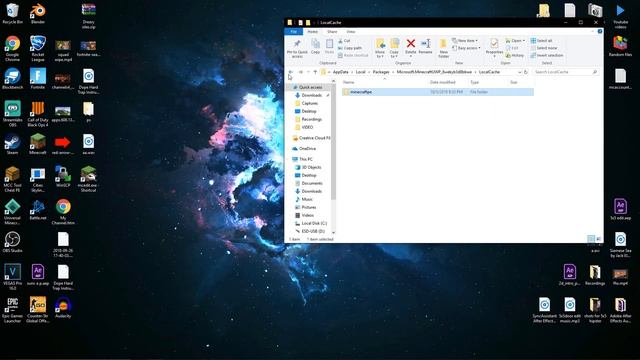Click the Rename icon in Organize group
This screenshot has width=640, height=360.
click(425, 43)
